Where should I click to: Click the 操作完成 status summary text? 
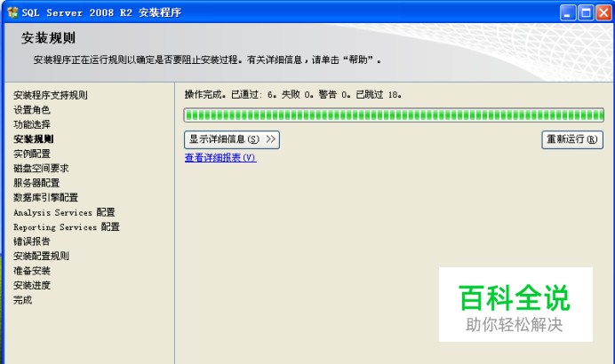292,94
